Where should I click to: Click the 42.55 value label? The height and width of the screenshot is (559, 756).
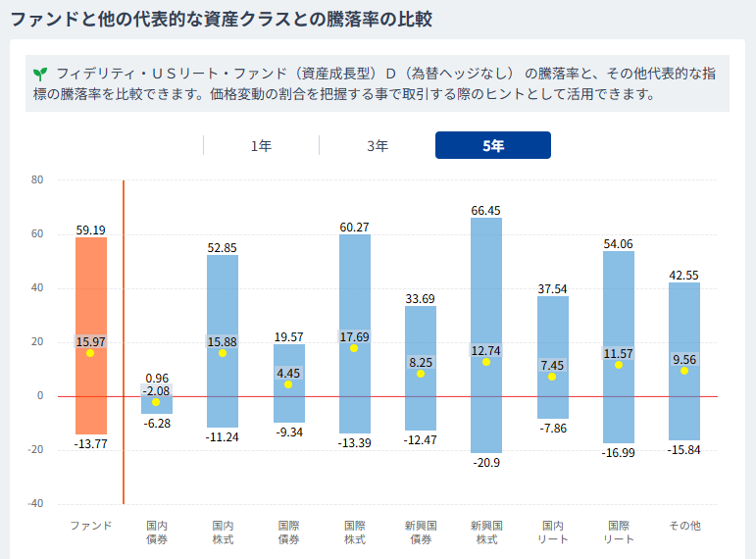[x=683, y=276]
